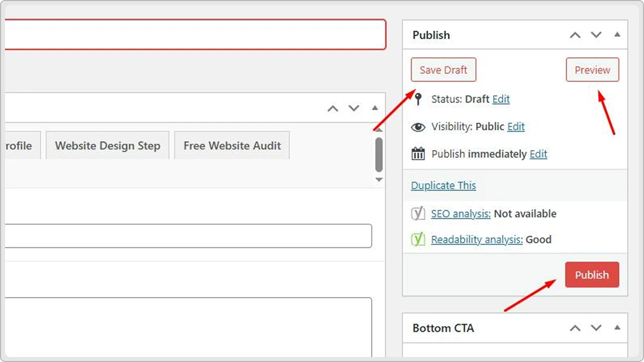Click the eye icon beside Visibility Public
The width and height of the screenshot is (644, 362).
[418, 127]
